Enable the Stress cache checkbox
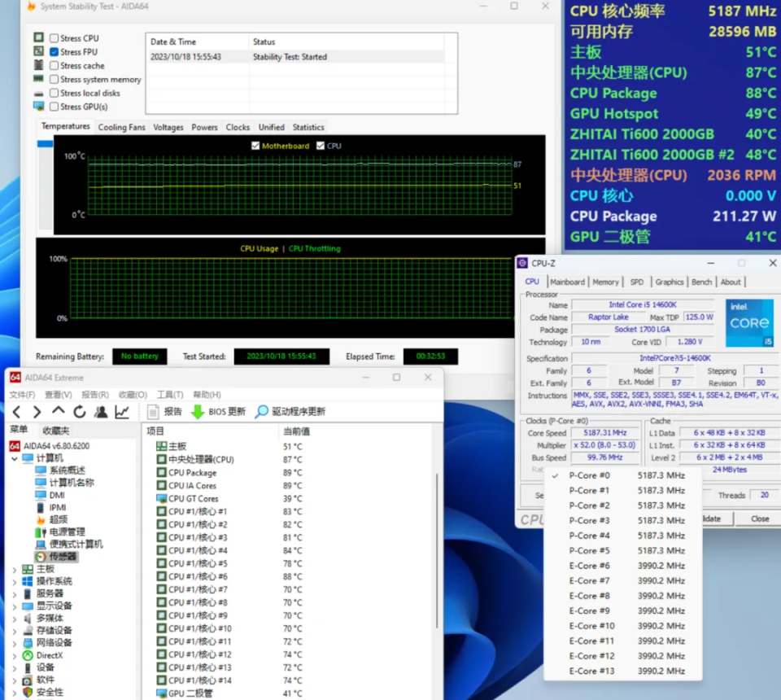781x700 pixels. coord(54,65)
